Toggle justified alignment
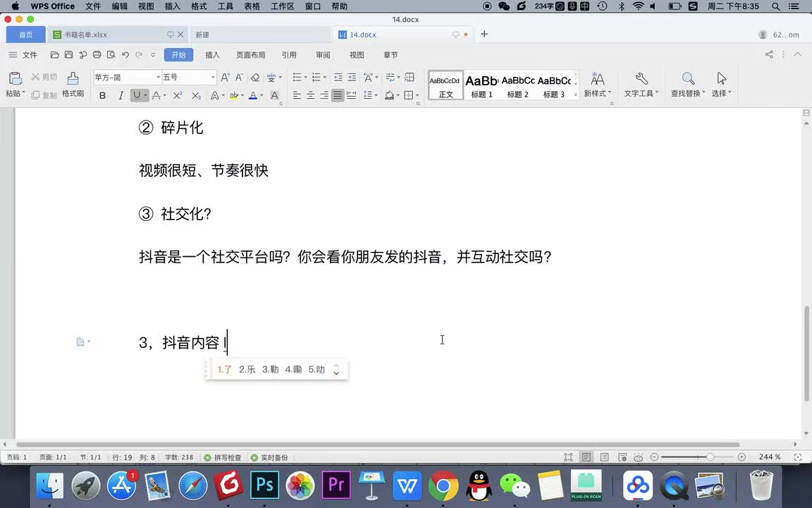The image size is (812, 508). coord(338,95)
